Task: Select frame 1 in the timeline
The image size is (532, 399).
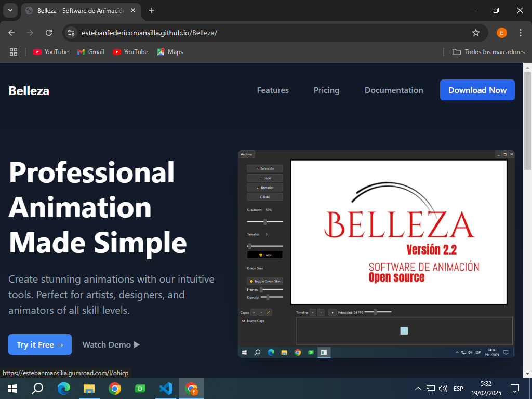Action: (x=404, y=330)
